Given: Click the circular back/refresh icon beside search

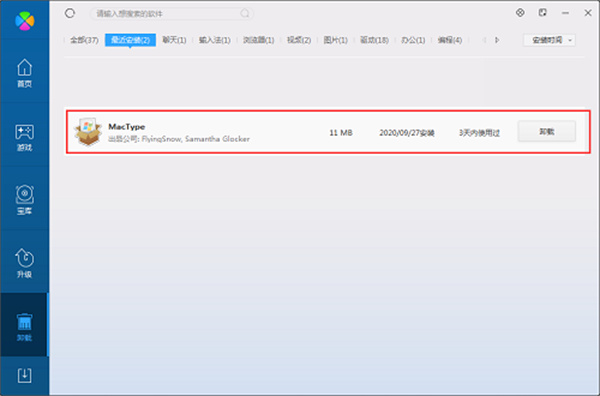Looking at the screenshot, I should [70, 13].
